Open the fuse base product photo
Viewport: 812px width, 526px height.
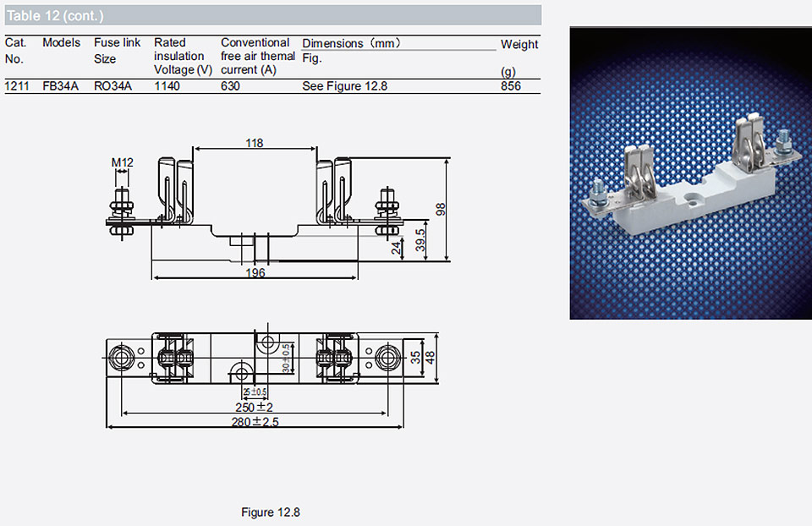tap(691, 173)
